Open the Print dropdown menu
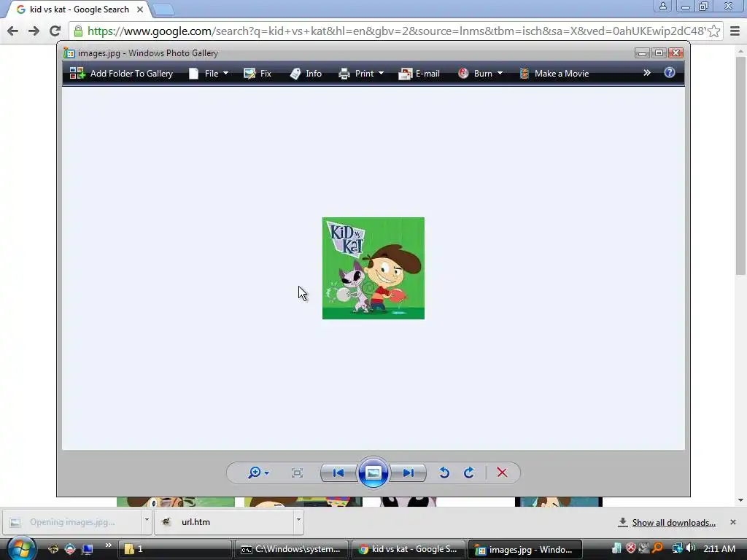Viewport: 747px width, 560px height. [360, 74]
